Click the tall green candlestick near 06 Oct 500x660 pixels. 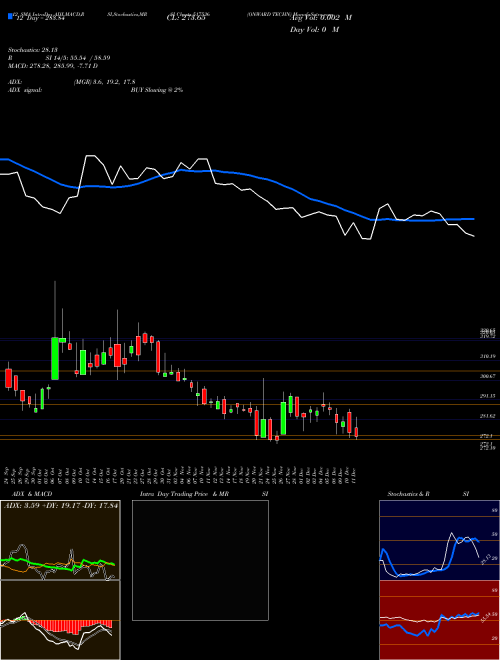pos(55,358)
